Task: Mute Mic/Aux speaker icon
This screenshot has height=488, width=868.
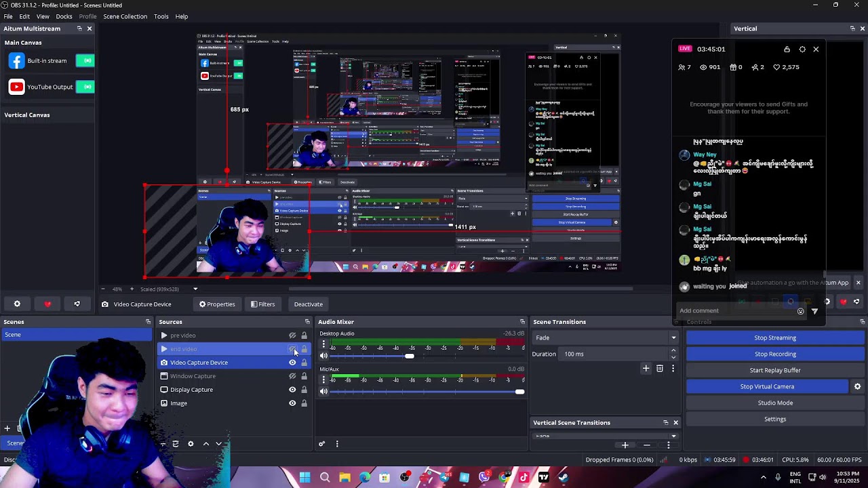Action: point(323,391)
